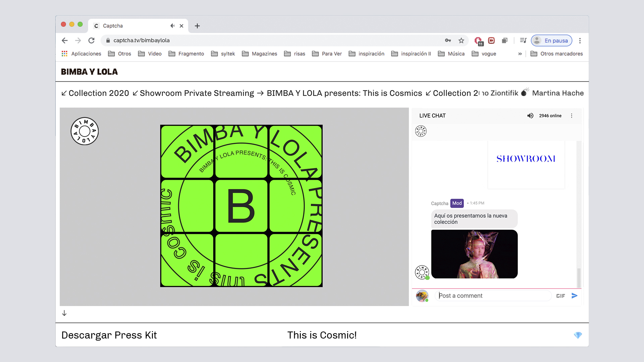Screen dimensions: 644x362
Task: Mute the live chat sound icon
Action: 530,116
